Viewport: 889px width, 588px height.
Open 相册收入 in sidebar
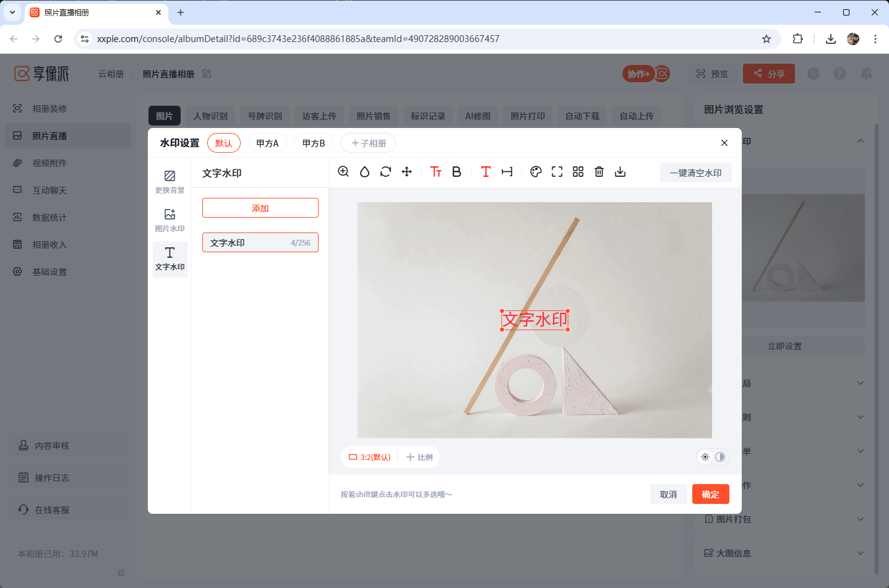click(x=68, y=244)
